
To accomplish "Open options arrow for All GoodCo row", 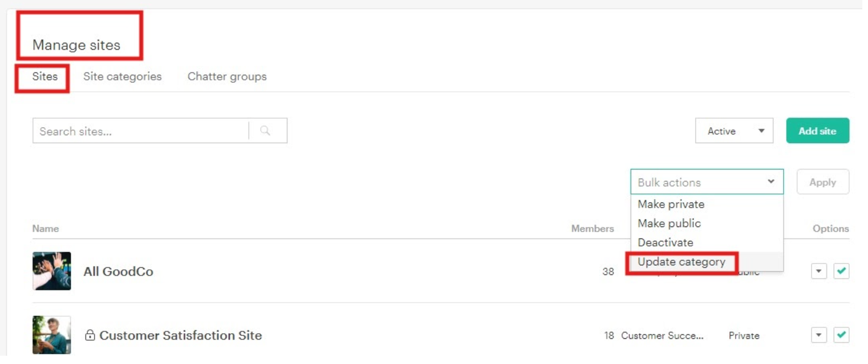I will 819,271.
